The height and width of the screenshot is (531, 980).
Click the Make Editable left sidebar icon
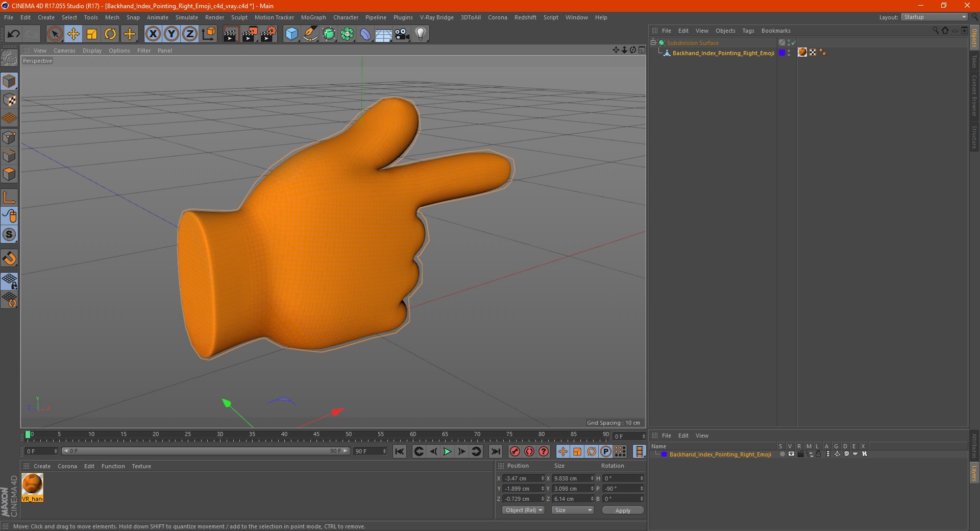tap(9, 58)
